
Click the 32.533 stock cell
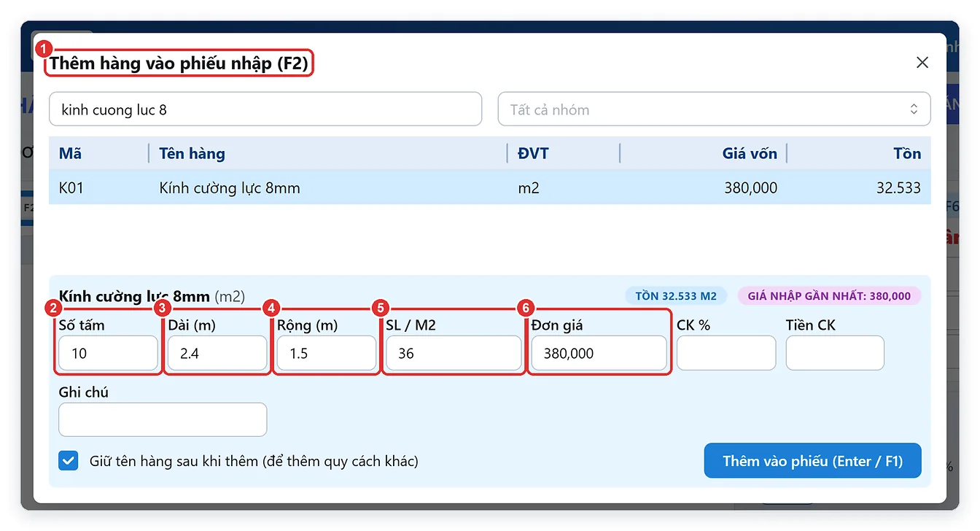(898, 187)
